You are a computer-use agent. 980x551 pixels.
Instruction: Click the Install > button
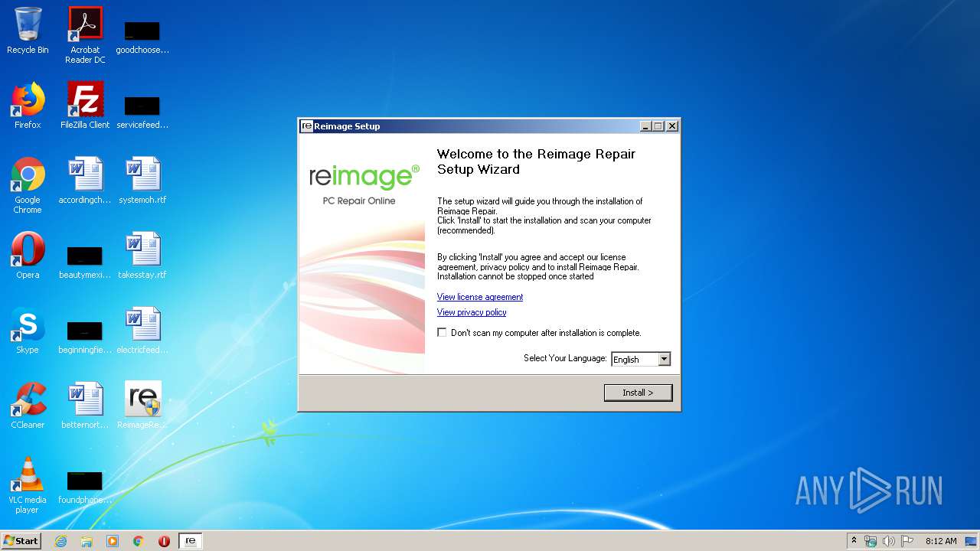click(638, 393)
